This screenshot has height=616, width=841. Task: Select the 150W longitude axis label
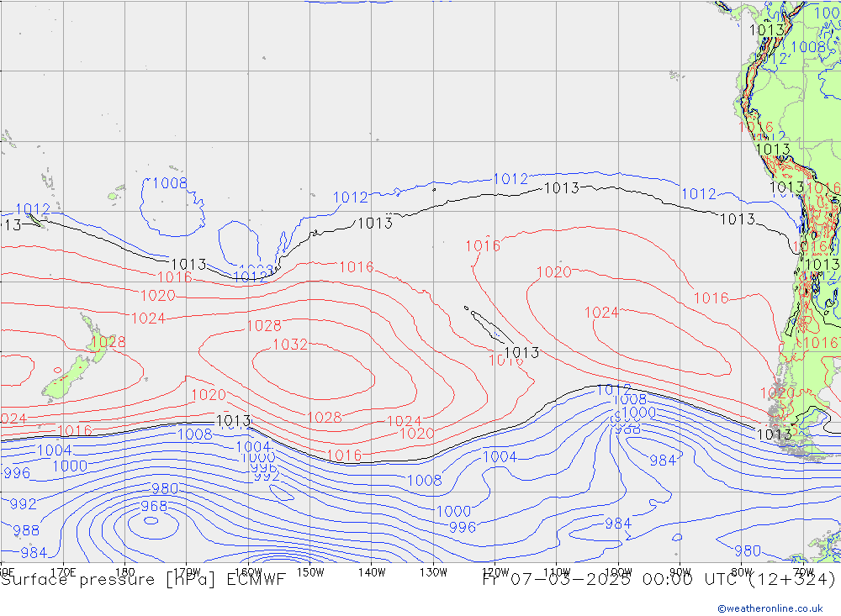pyautogui.click(x=310, y=572)
